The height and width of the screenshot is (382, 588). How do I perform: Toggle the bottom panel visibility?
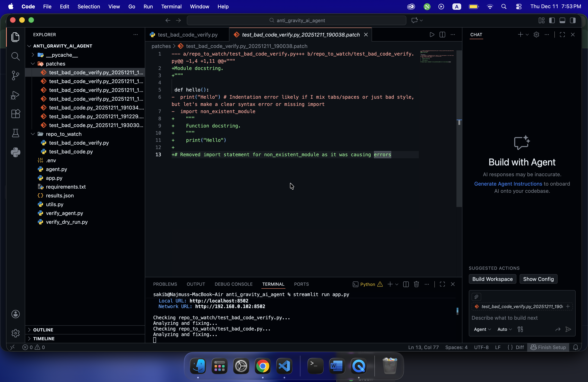(562, 21)
